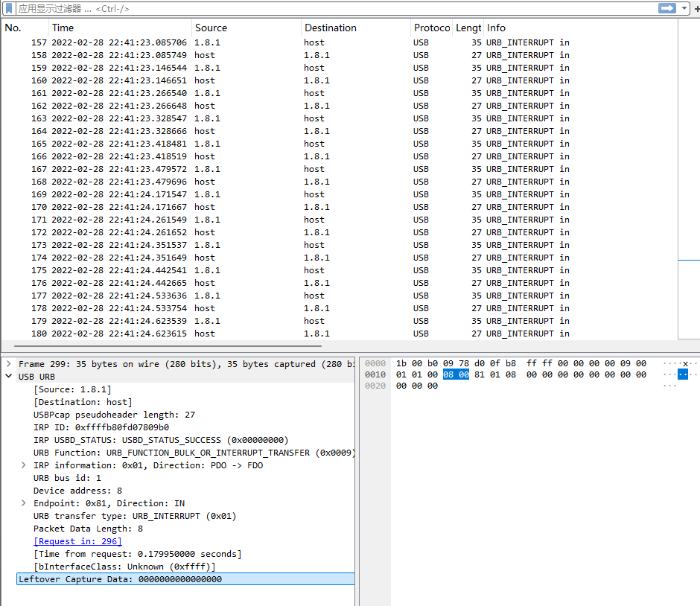
Task: Collapse the USB URB tree section
Action: (8, 377)
